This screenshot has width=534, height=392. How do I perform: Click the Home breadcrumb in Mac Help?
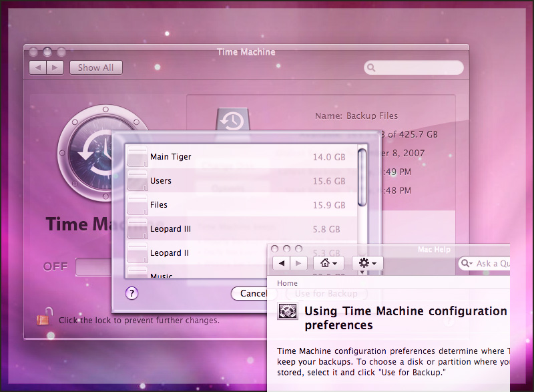(287, 283)
